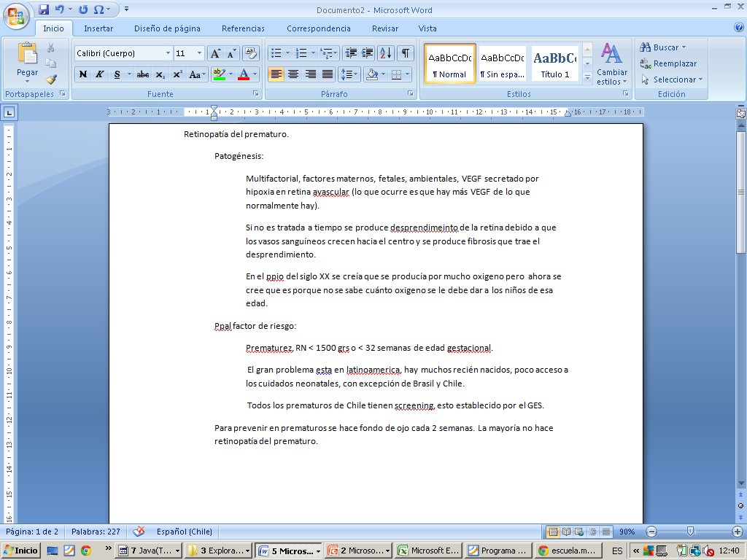Click the Office button logo

coord(16,15)
